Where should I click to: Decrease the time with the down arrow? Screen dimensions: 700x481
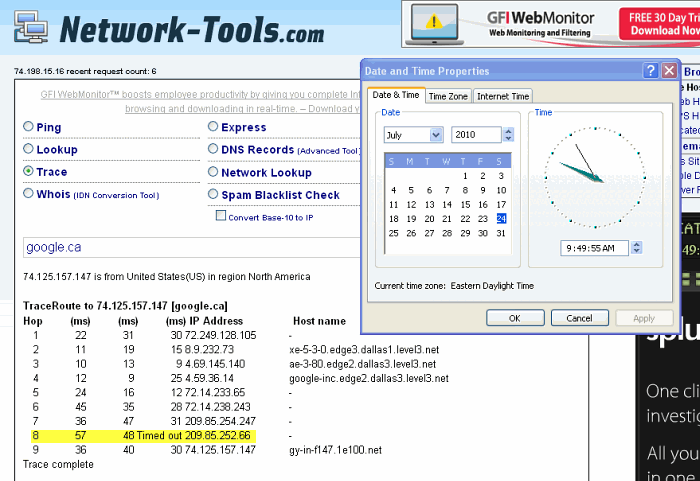point(637,251)
